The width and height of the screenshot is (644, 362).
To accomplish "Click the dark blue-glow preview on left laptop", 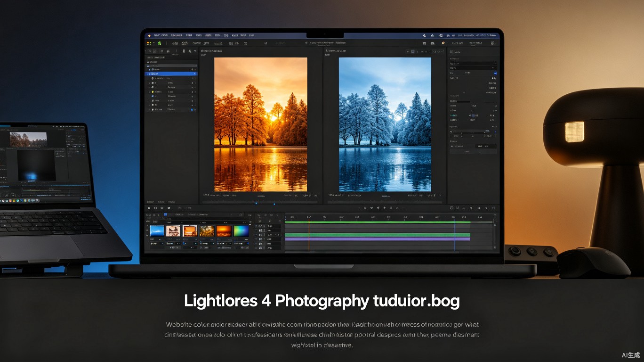I will [x=37, y=165].
